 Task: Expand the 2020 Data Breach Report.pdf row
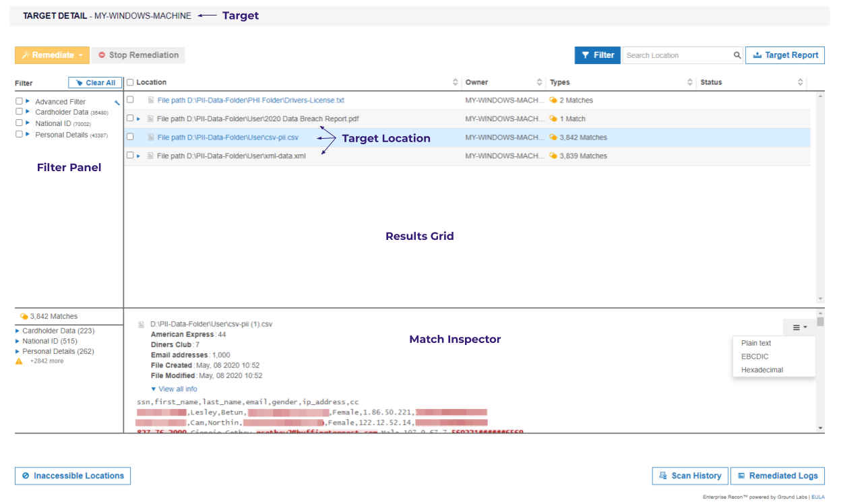[139, 119]
